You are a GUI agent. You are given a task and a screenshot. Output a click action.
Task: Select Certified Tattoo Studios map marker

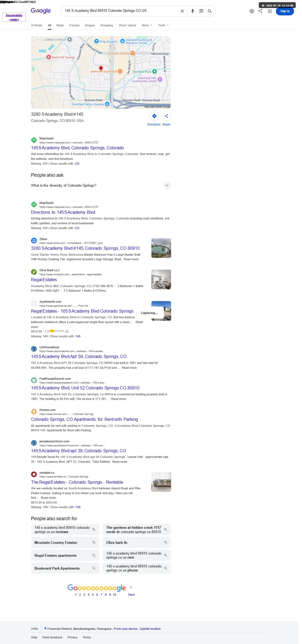(x=107, y=104)
